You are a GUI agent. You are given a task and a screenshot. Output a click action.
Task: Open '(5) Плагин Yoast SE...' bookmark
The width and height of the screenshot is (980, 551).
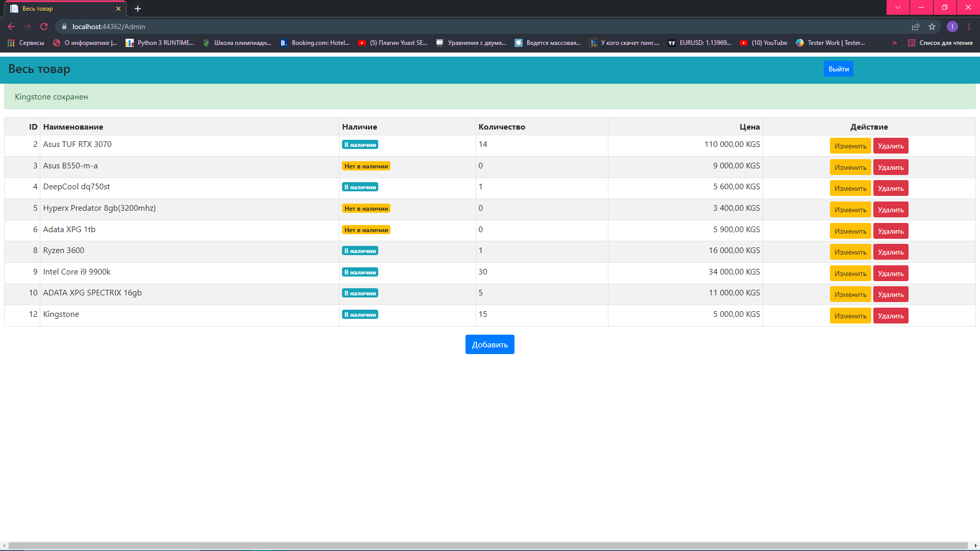(393, 43)
